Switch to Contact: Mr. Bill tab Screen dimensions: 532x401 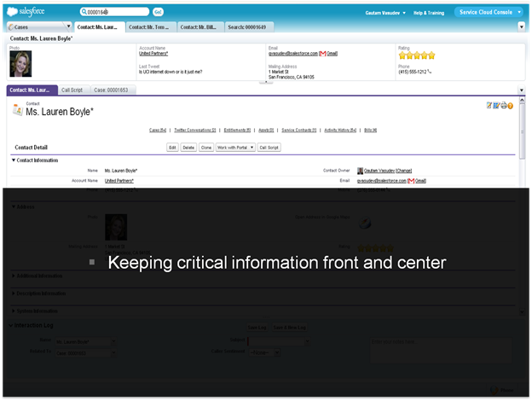199,26
